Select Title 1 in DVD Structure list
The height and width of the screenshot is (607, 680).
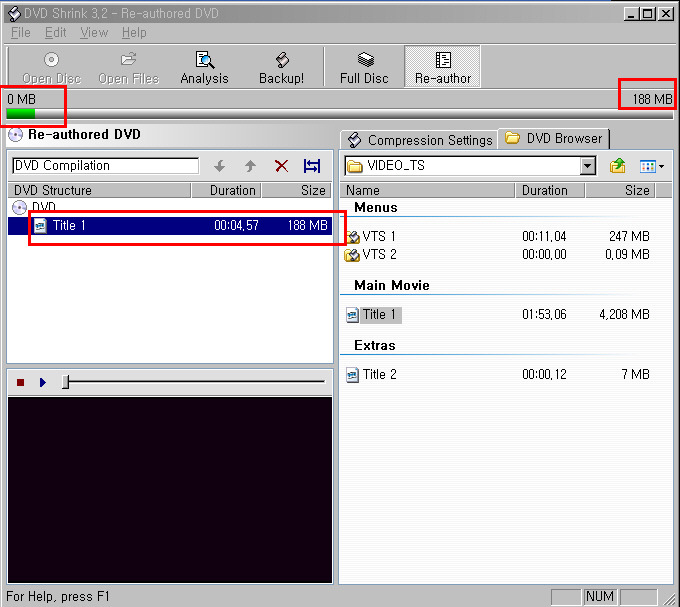170,226
